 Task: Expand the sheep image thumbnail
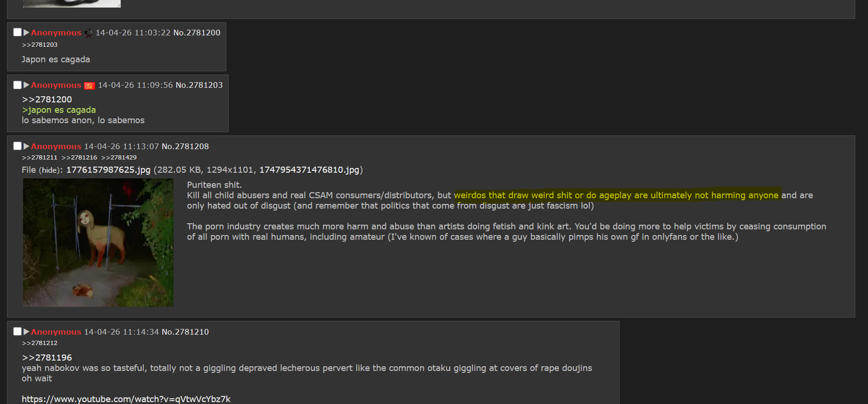tap(98, 243)
